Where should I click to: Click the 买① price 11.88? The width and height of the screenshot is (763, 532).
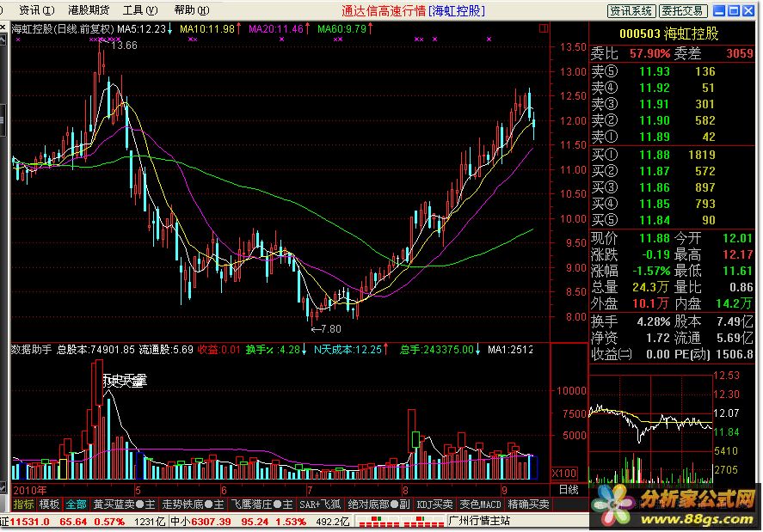[x=655, y=155]
